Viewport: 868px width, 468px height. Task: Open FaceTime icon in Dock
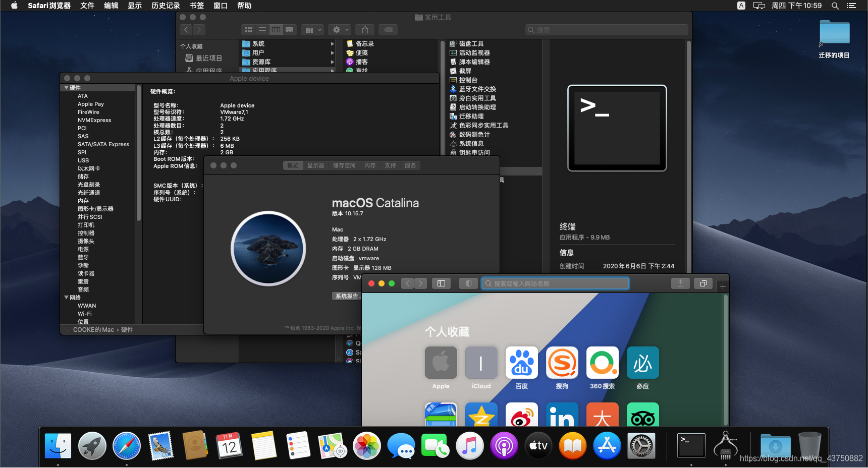tap(435, 446)
